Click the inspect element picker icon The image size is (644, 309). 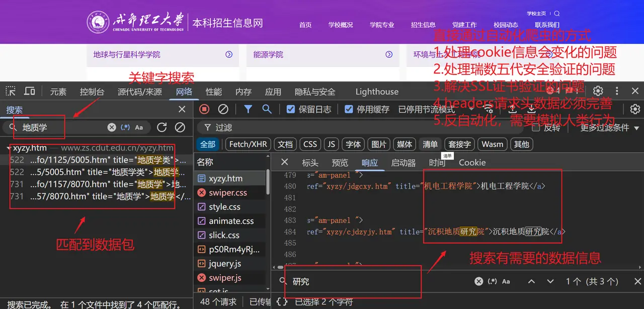pyautogui.click(x=11, y=91)
